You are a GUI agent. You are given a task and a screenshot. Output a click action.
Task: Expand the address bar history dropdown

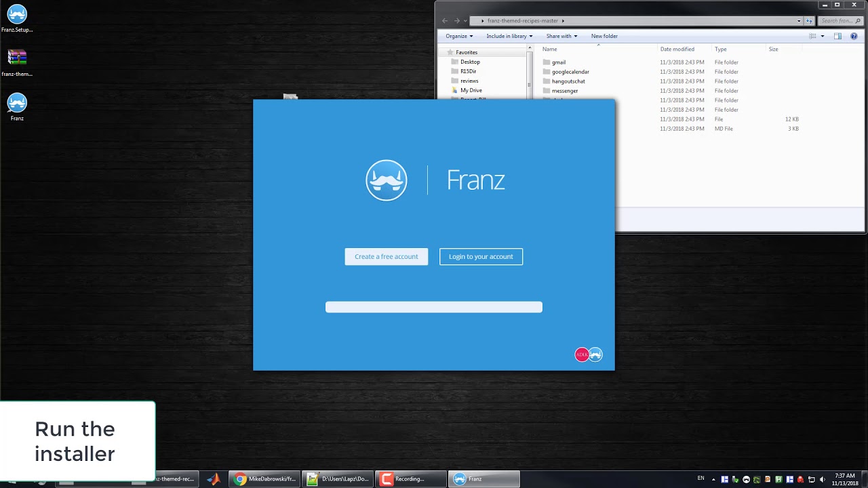coord(799,21)
